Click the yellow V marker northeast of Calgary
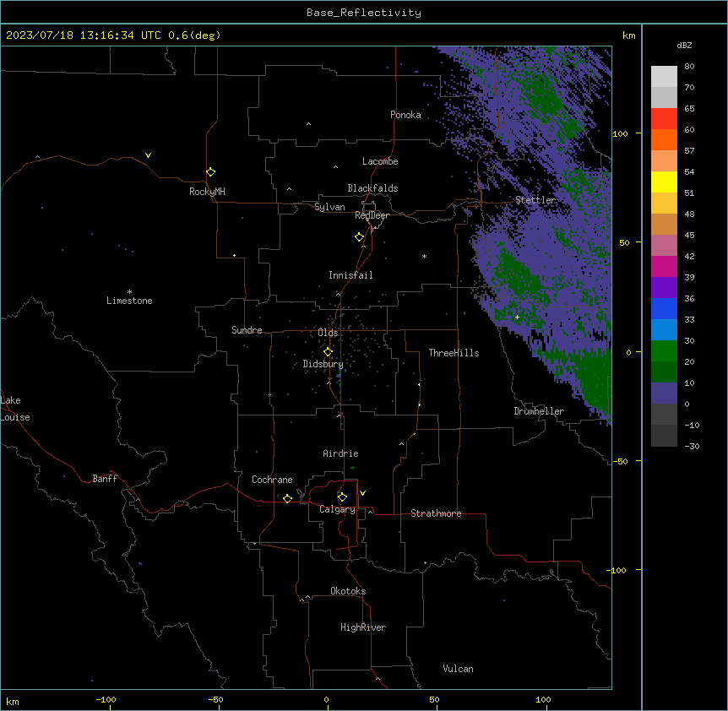This screenshot has width=728, height=711. point(362,493)
